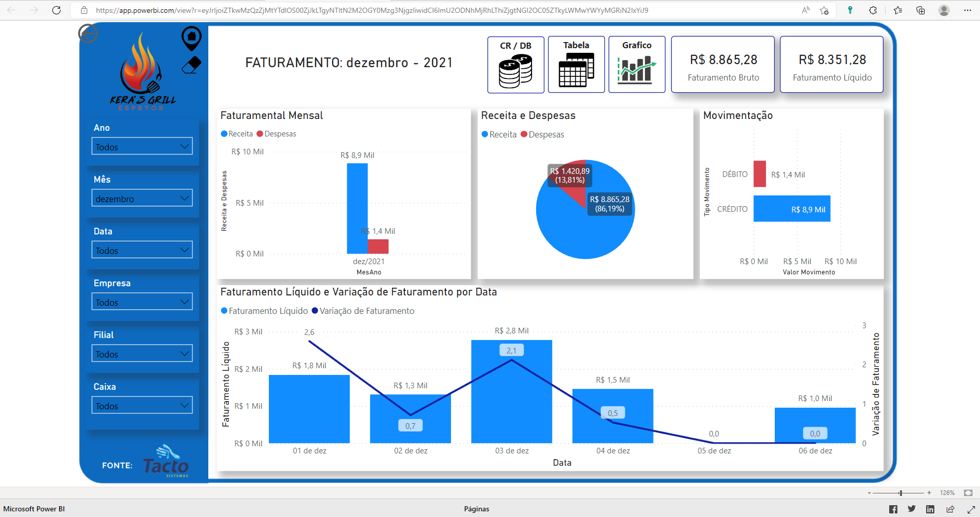Viewport: 980px width, 517px height.
Task: Open the Páginas navigation menu
Action: coord(477,509)
